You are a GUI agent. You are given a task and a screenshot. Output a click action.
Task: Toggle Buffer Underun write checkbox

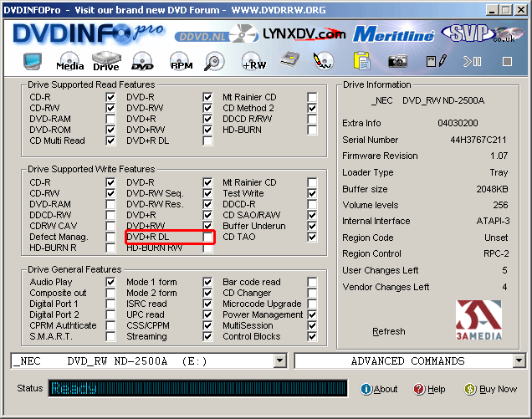click(312, 226)
